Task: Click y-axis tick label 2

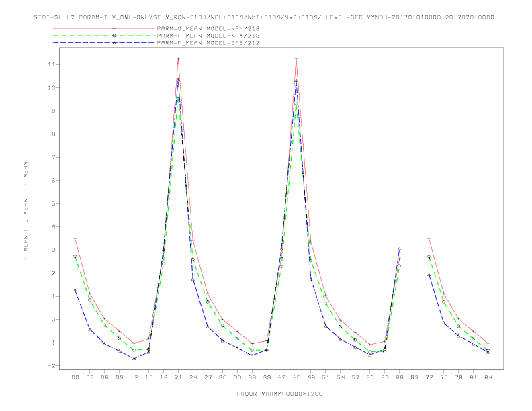Action: (54, 273)
